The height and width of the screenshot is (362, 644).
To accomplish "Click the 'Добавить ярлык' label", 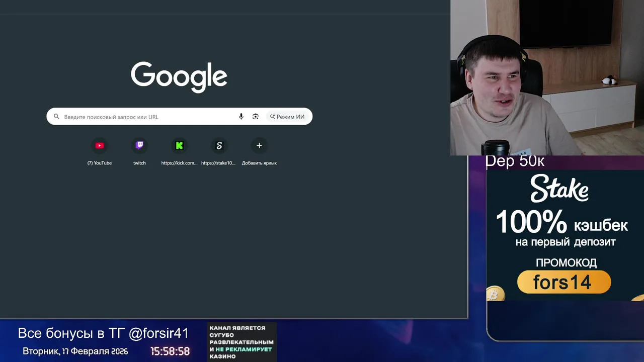I will tap(259, 163).
